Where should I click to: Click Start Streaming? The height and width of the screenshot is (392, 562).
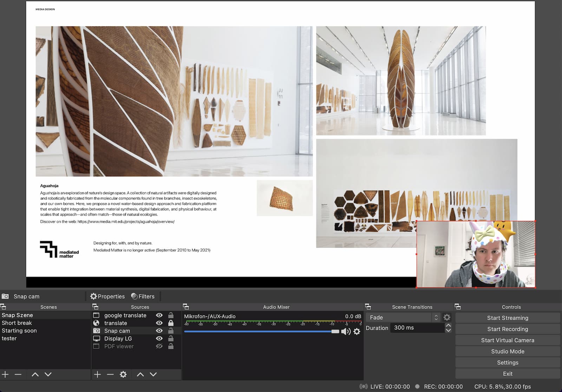click(x=508, y=318)
